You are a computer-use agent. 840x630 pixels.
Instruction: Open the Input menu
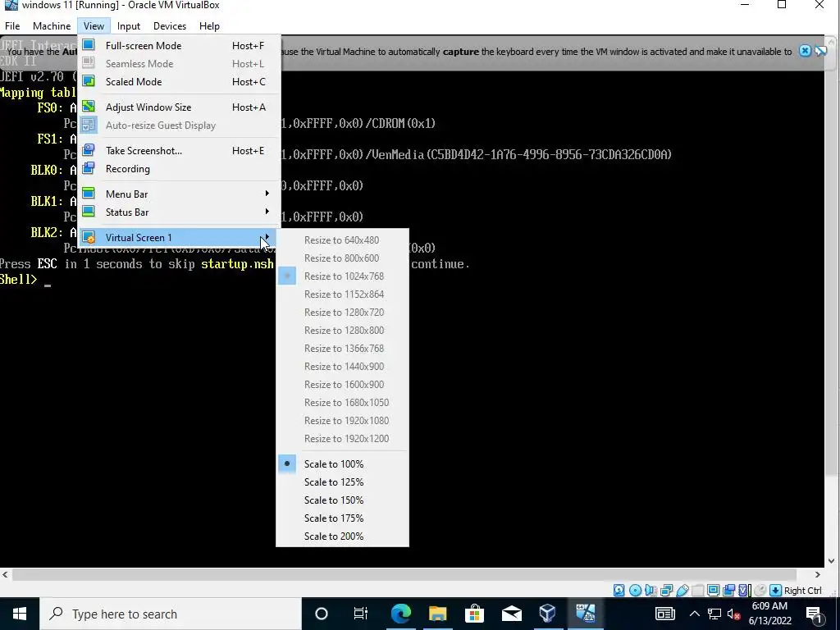(129, 25)
